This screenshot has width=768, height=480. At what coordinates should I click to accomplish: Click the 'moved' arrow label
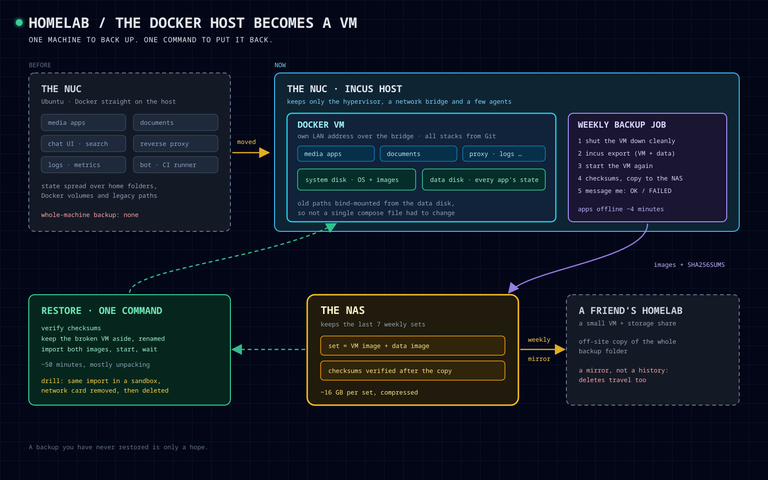(x=246, y=142)
